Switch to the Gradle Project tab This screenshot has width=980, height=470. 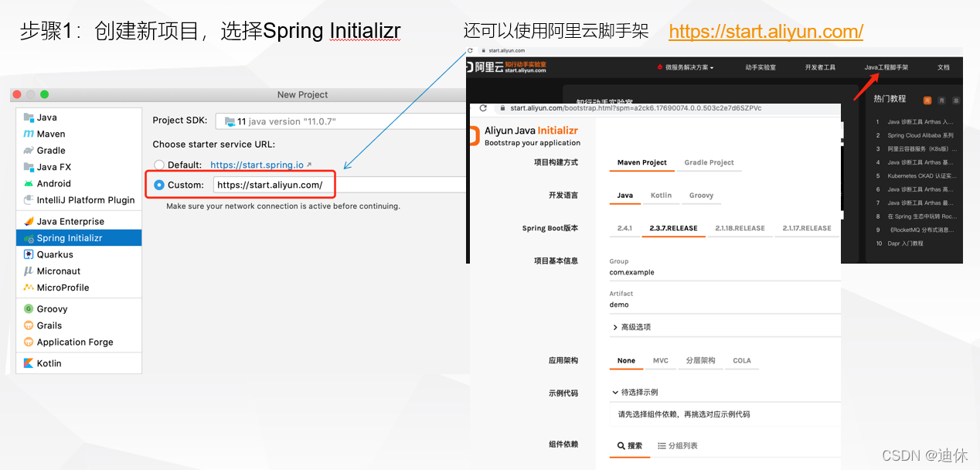pyautogui.click(x=709, y=162)
